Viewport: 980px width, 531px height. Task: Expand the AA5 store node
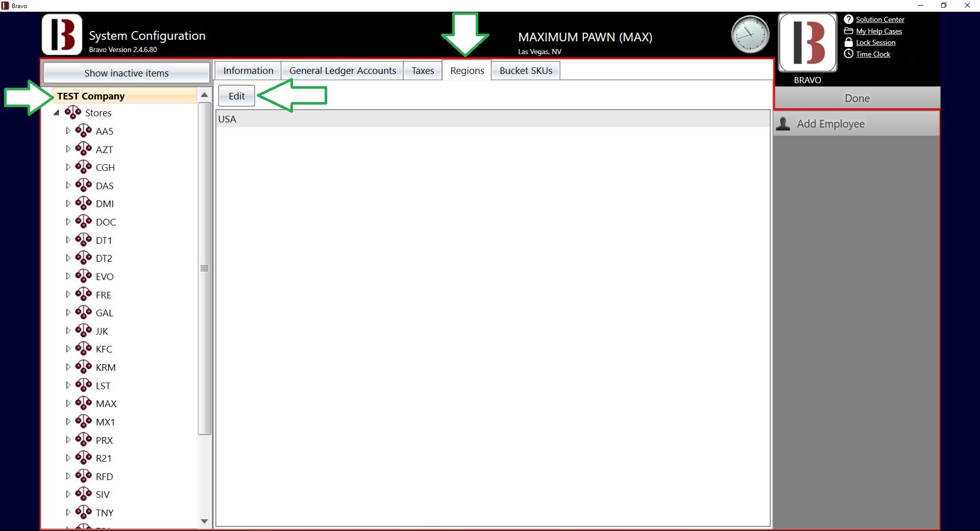tap(68, 131)
